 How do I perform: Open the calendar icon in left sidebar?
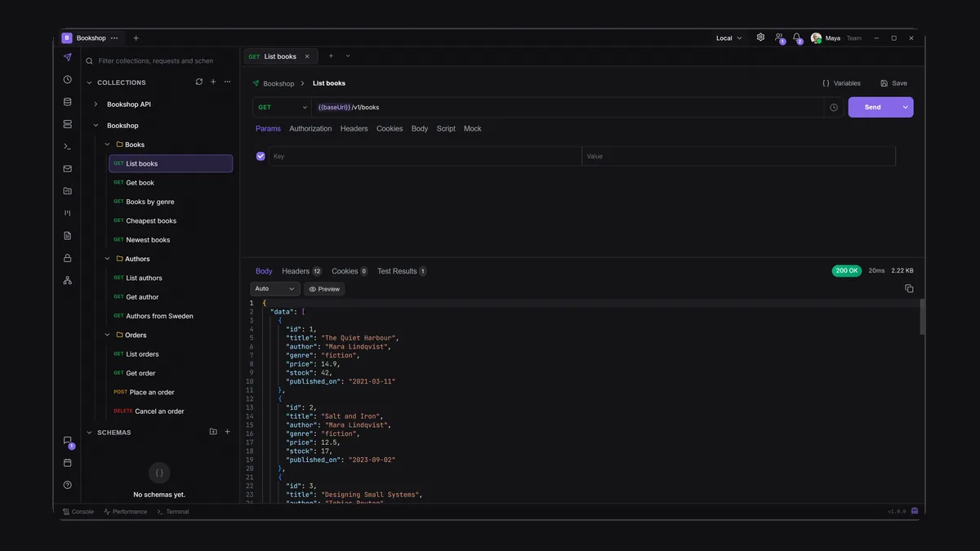67,463
